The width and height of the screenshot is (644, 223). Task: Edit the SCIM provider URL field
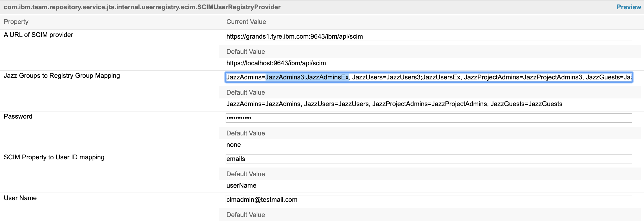(429, 36)
